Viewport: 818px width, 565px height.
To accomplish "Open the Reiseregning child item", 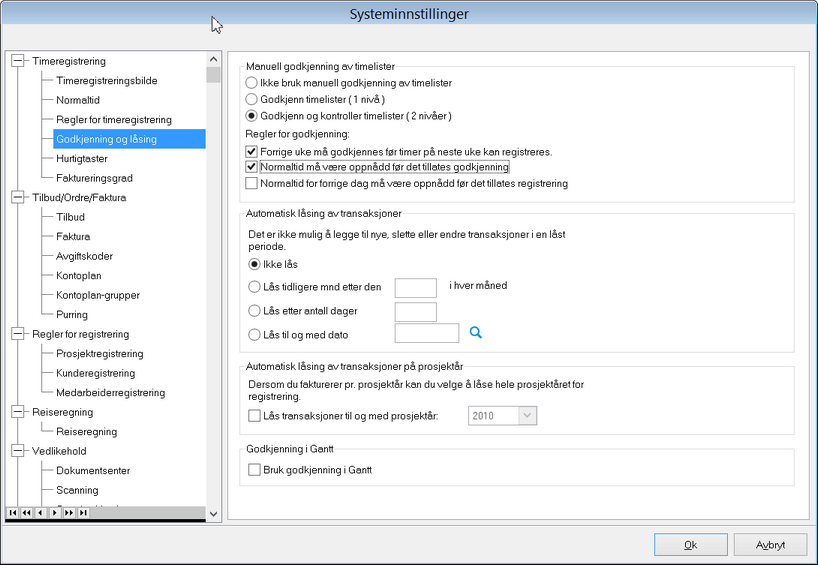I will tap(87, 432).
